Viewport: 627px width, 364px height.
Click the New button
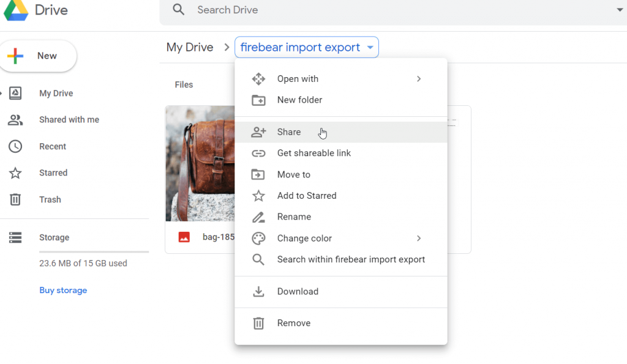[x=37, y=56]
